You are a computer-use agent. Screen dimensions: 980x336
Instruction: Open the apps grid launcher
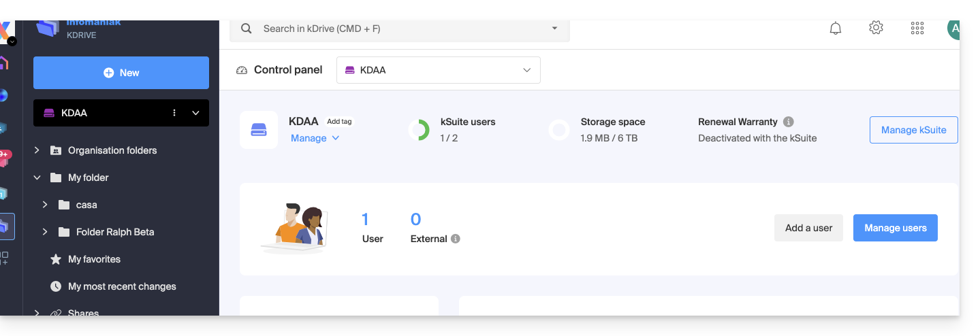click(917, 28)
